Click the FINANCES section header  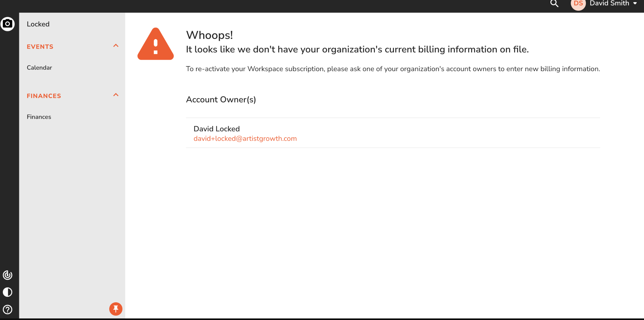(x=44, y=96)
